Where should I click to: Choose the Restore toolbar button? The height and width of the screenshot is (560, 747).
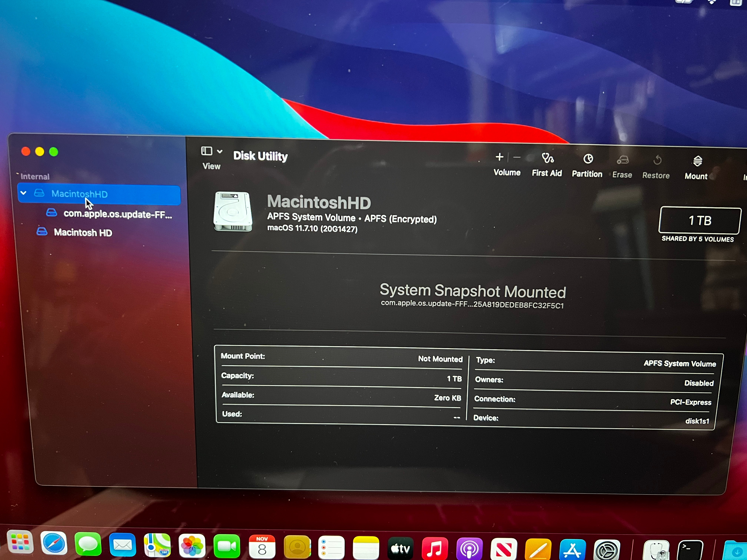[x=656, y=167]
